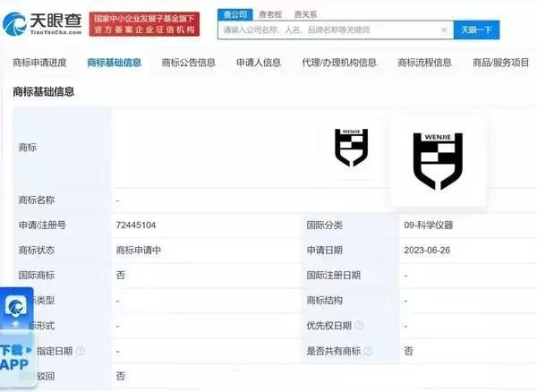This screenshot has height=392, width=537.
Task: Open the 商标公告信息 tab
Action: point(188,63)
